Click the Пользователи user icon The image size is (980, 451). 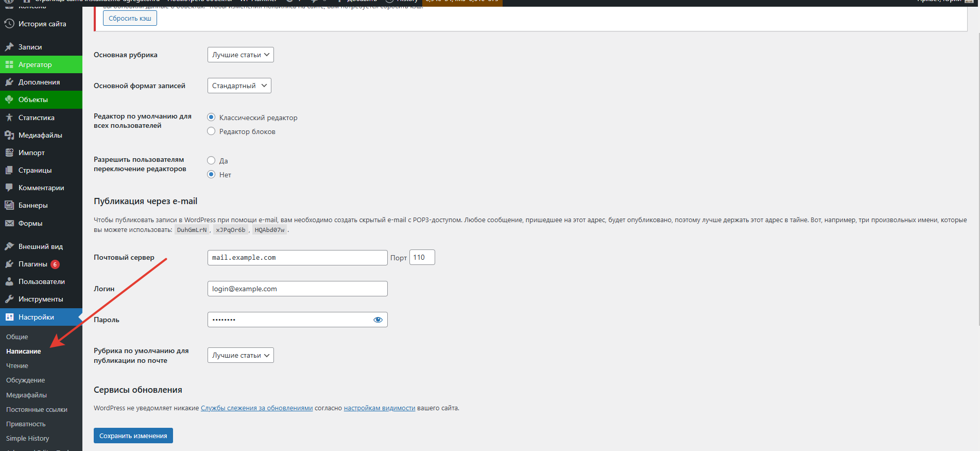[x=9, y=281]
